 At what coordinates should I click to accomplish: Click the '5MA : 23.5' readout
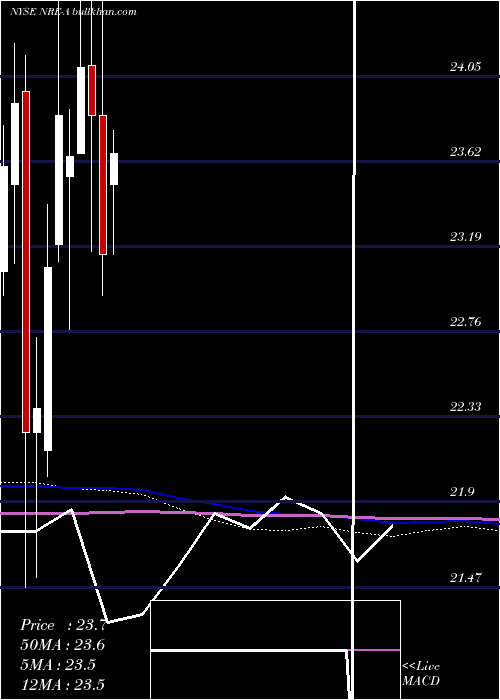58,664
